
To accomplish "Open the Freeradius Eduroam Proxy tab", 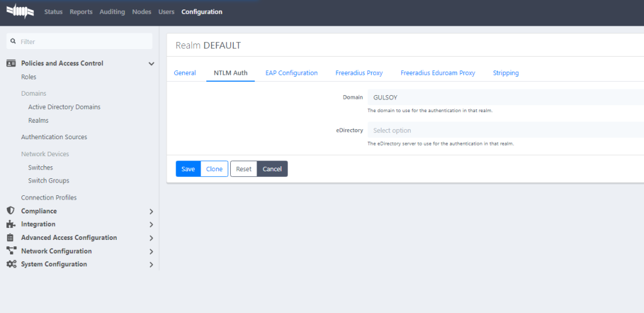I will 438,73.
